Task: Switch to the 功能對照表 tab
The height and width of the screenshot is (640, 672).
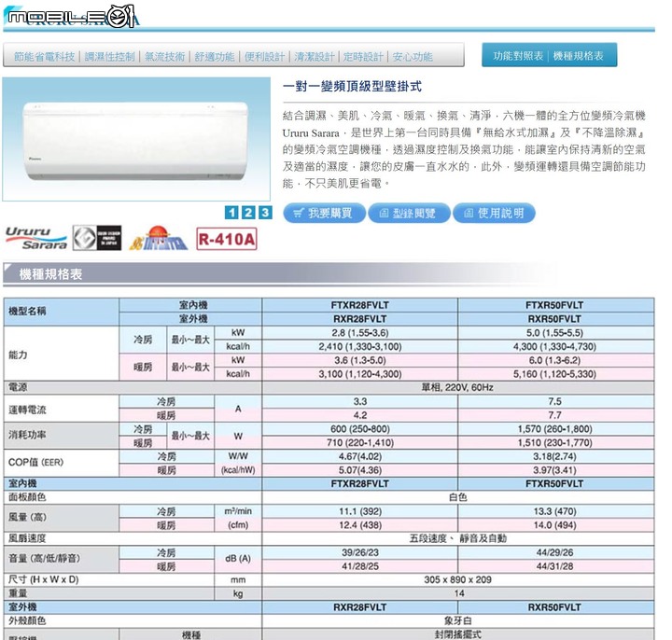Action: [518, 56]
